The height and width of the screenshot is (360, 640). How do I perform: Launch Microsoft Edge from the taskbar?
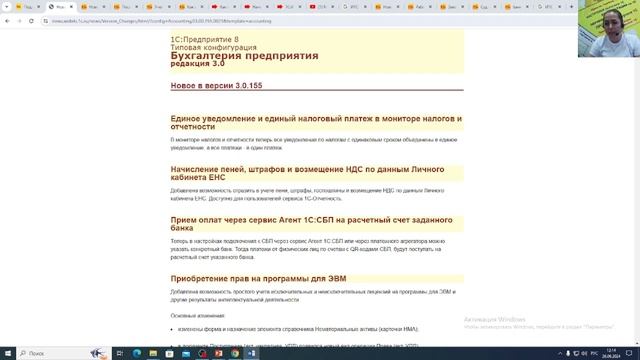pyautogui.click(x=137, y=353)
